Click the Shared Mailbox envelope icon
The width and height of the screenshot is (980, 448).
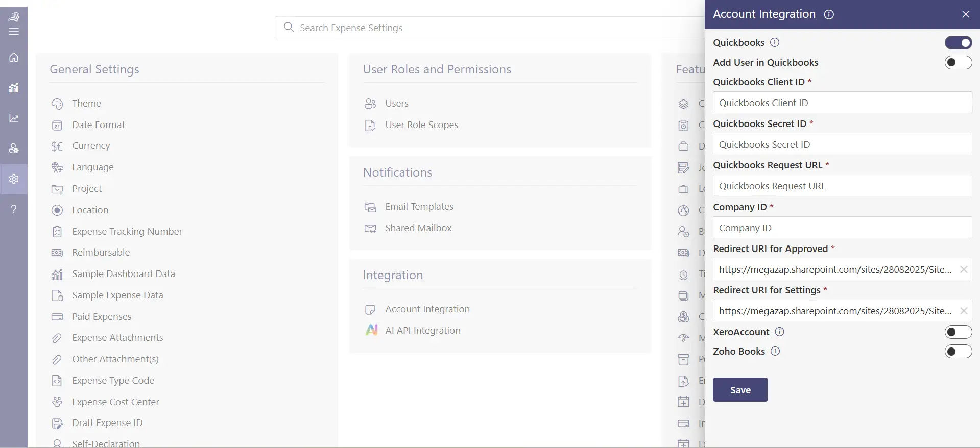click(370, 228)
